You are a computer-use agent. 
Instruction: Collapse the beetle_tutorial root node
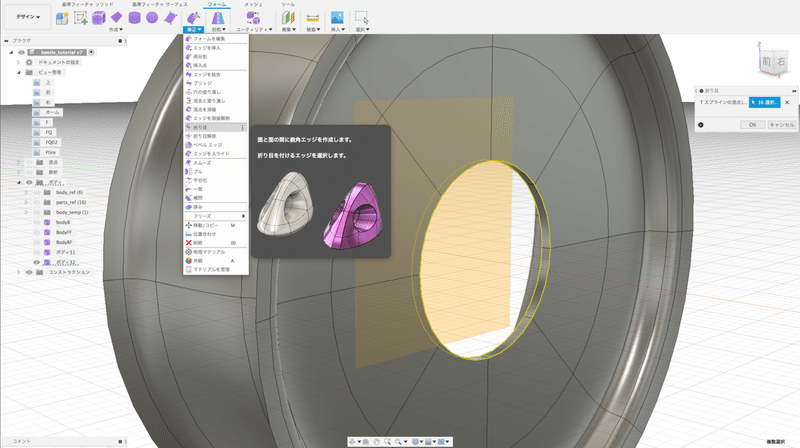[x=12, y=53]
